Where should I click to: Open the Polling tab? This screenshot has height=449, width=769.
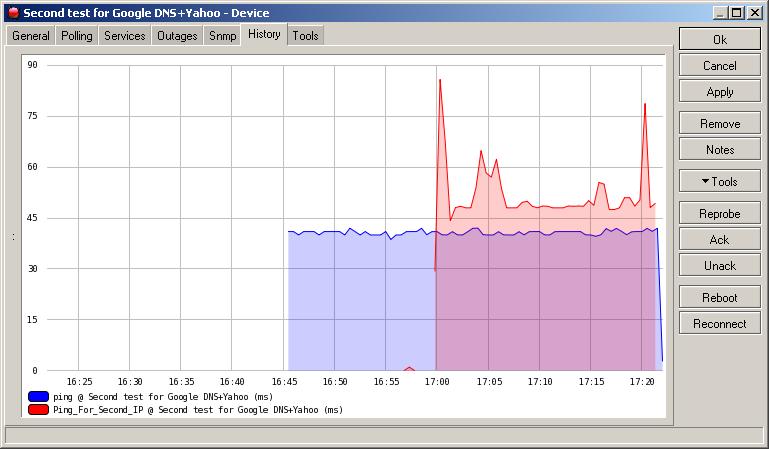pos(77,36)
